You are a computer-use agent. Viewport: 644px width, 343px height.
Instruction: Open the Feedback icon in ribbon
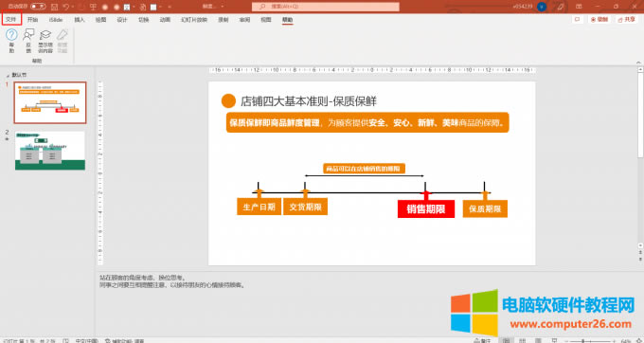(x=28, y=35)
